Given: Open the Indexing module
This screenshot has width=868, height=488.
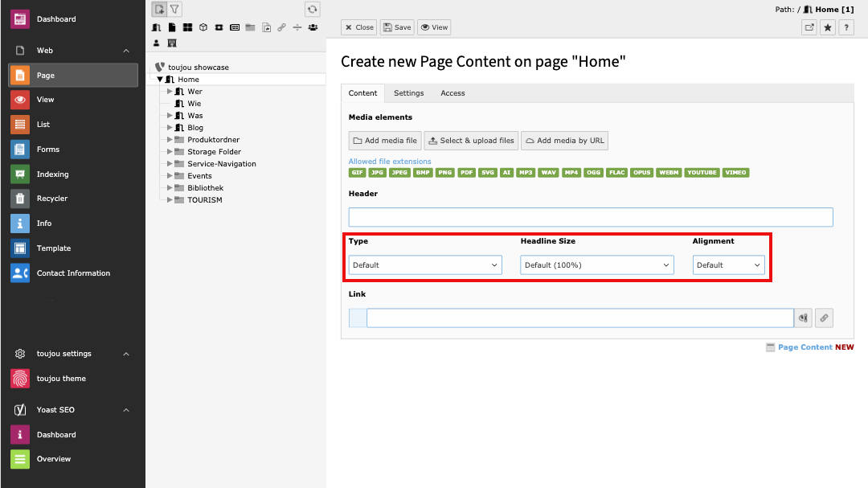Looking at the screenshot, I should [x=52, y=174].
